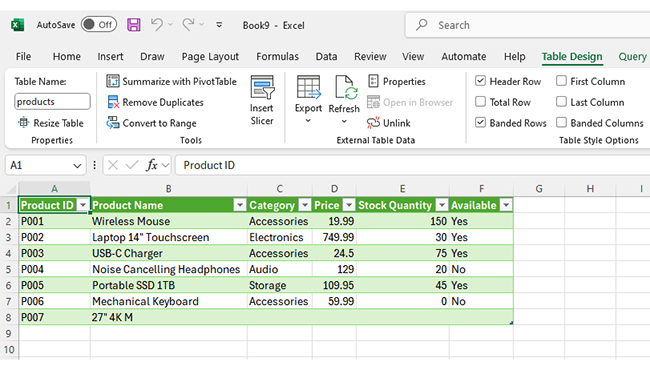Click the Table Name input field

52,102
